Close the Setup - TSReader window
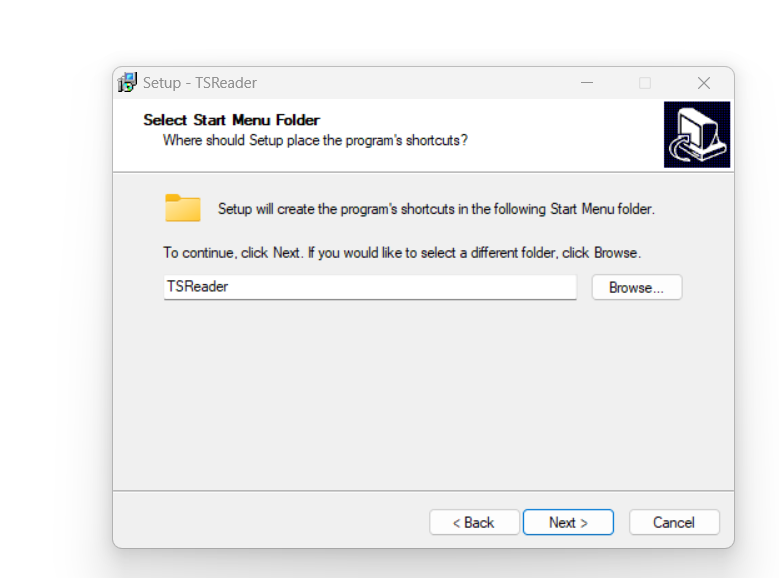Screen dimensions: 779x578 (703, 83)
